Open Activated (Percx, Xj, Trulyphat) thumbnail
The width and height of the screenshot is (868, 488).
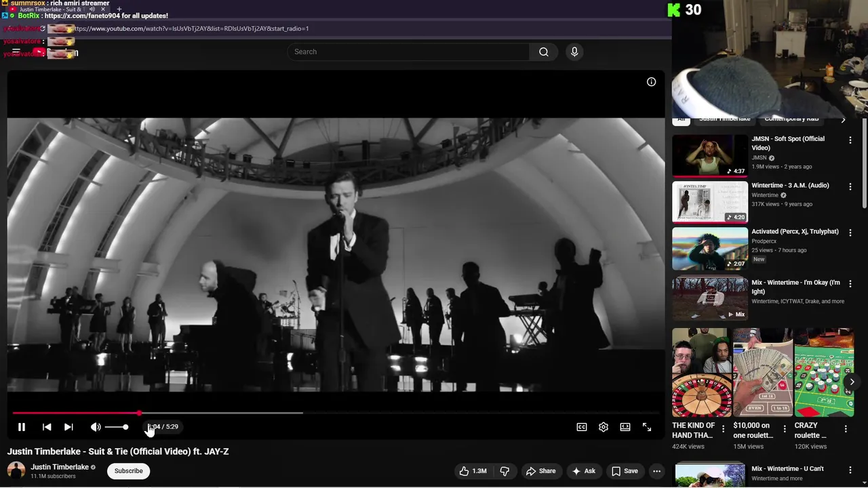(710, 248)
